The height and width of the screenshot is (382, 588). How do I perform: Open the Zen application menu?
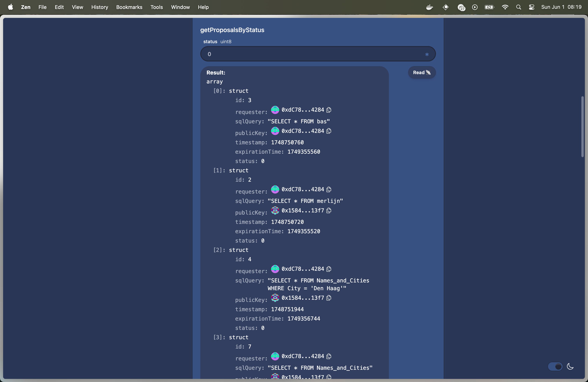[26, 7]
